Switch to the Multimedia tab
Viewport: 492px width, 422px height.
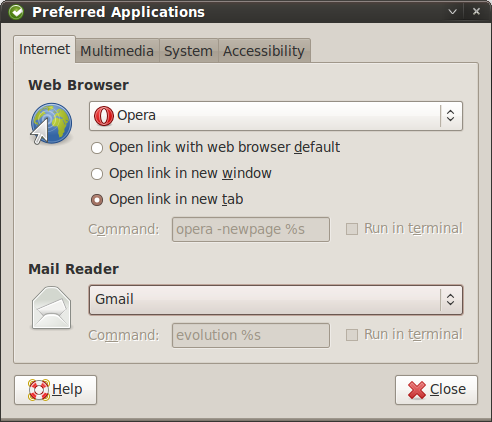click(117, 51)
